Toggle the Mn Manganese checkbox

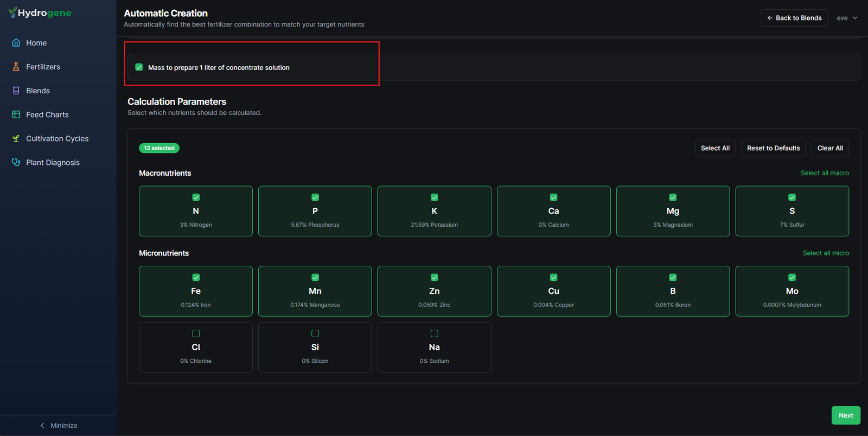click(315, 277)
